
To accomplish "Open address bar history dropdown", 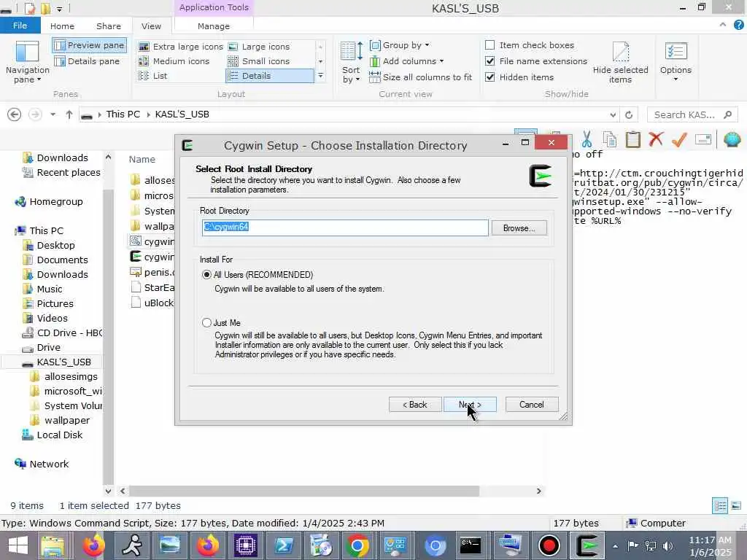I will [613, 114].
